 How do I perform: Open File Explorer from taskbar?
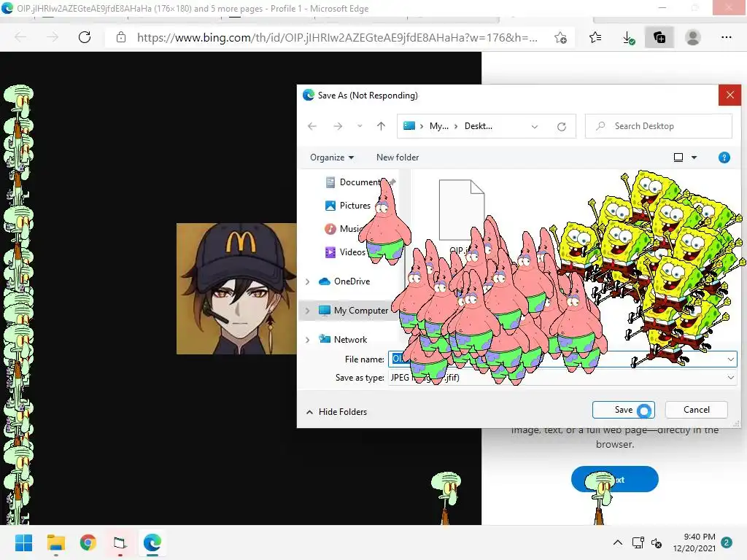pos(55,542)
